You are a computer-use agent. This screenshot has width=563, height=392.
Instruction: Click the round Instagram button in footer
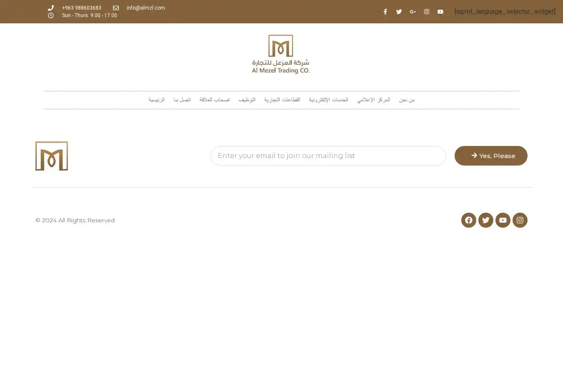(x=520, y=220)
